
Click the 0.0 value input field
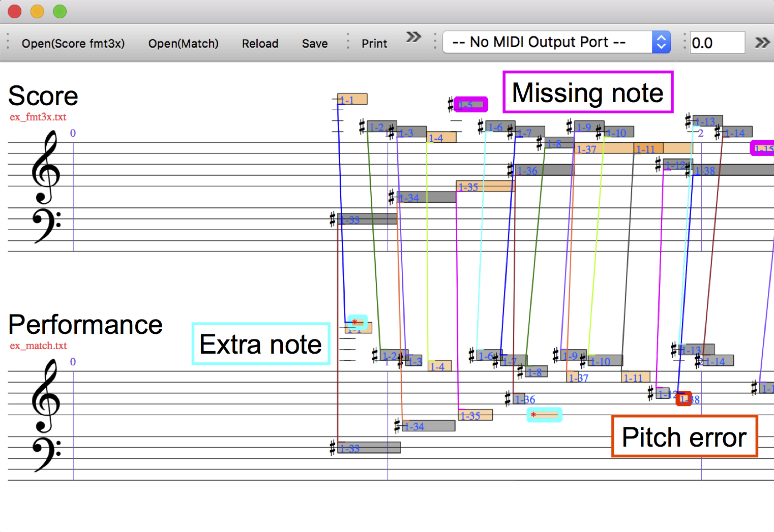(717, 43)
